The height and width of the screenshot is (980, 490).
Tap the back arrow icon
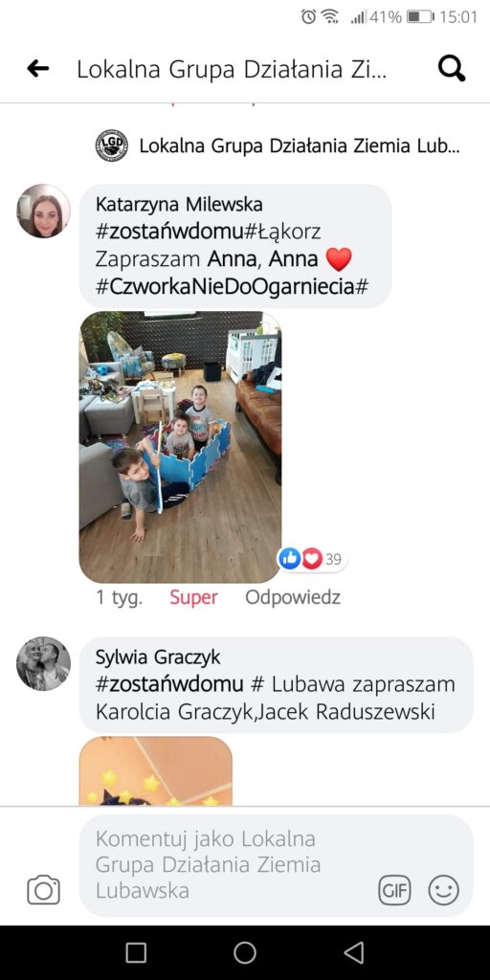(38, 69)
